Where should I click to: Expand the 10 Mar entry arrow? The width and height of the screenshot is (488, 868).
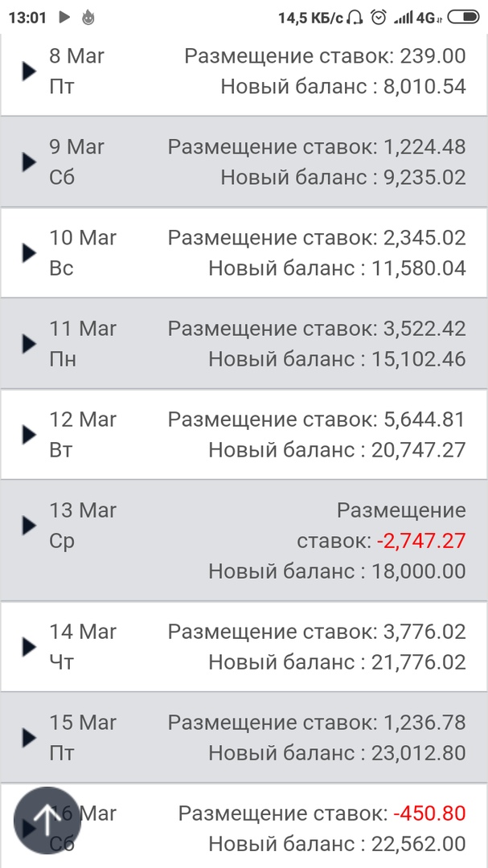pos(29,252)
